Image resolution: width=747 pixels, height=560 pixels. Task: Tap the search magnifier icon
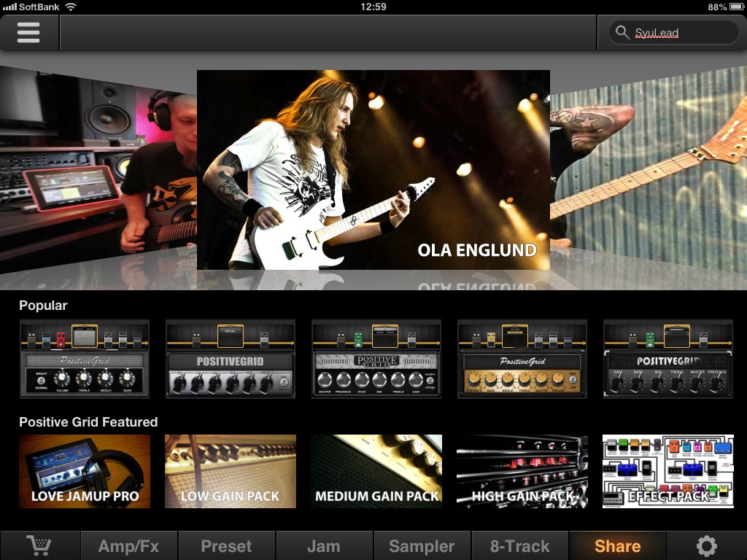click(622, 32)
